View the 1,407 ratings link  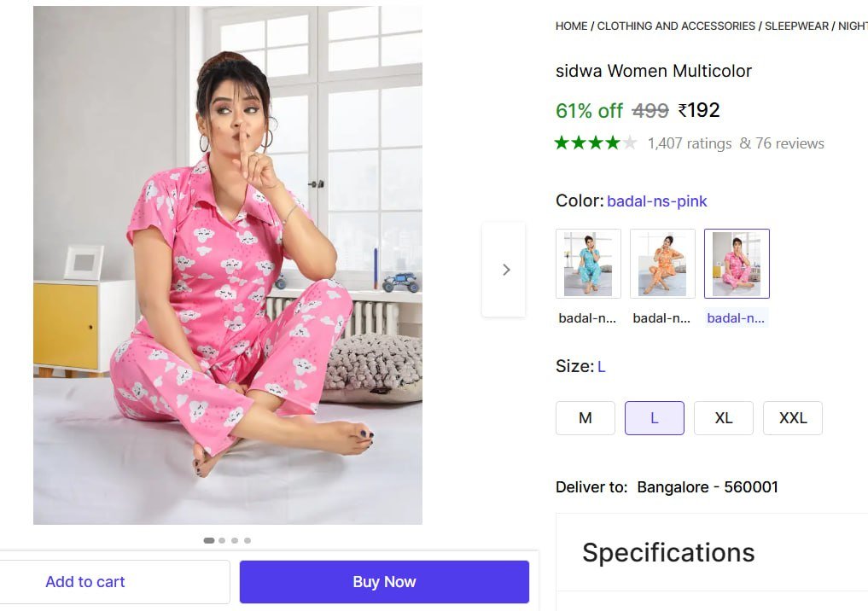tap(690, 143)
